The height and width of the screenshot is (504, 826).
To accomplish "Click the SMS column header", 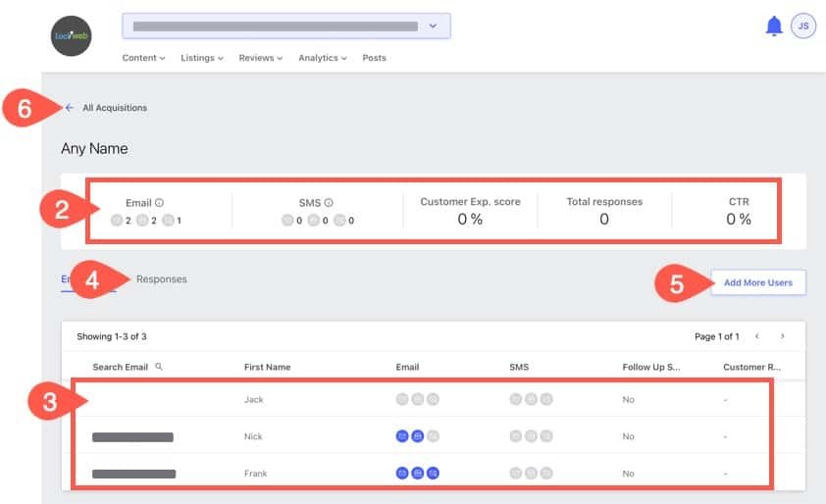I will pyautogui.click(x=519, y=367).
